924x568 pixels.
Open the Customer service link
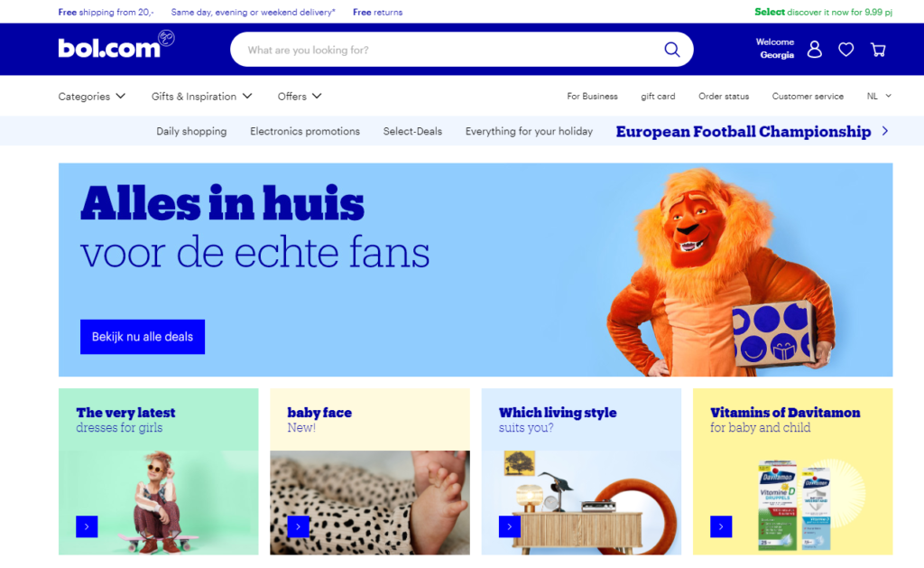coord(808,96)
